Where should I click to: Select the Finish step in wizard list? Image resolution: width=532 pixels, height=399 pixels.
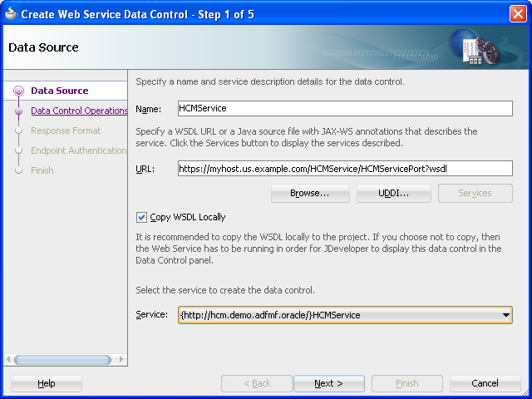click(x=42, y=170)
